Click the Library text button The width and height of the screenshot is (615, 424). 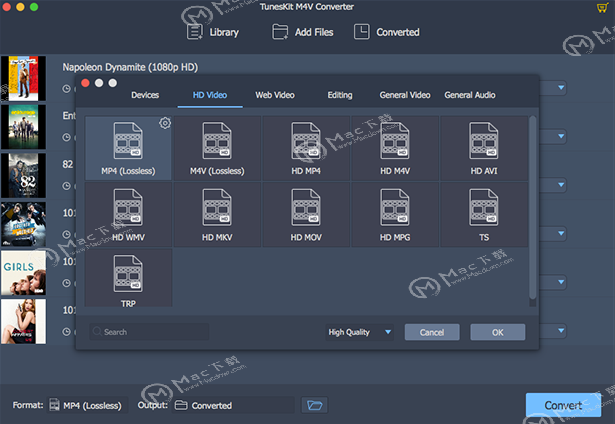[224, 32]
